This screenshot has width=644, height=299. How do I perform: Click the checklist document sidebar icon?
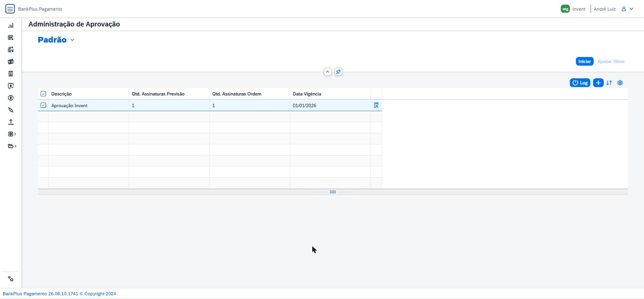tap(11, 74)
